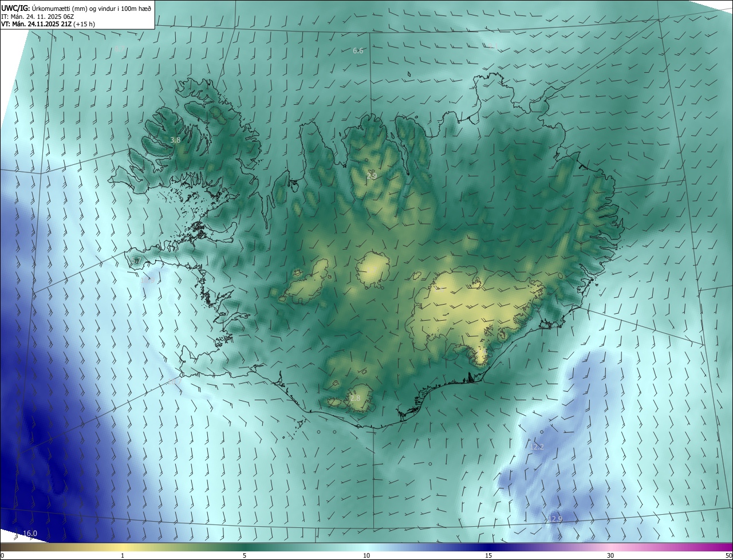This screenshot has height=560, width=733.
Task: Click the color scale tick labeled 0
Action: 2,555
